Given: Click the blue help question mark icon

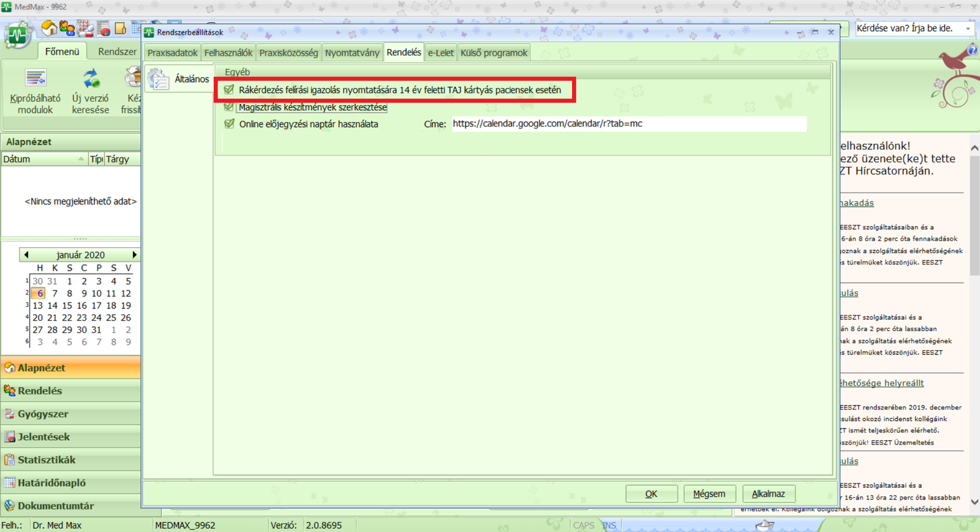Looking at the screenshot, I should [972, 50].
